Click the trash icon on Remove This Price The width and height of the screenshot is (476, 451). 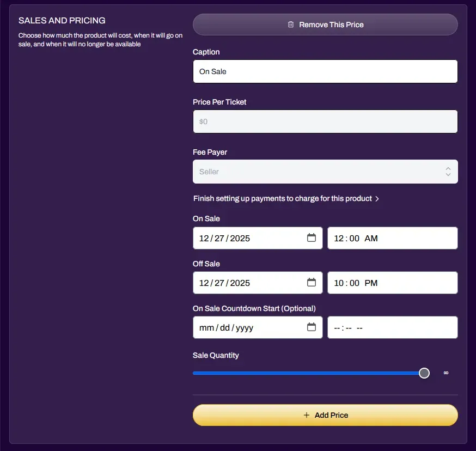(x=291, y=25)
